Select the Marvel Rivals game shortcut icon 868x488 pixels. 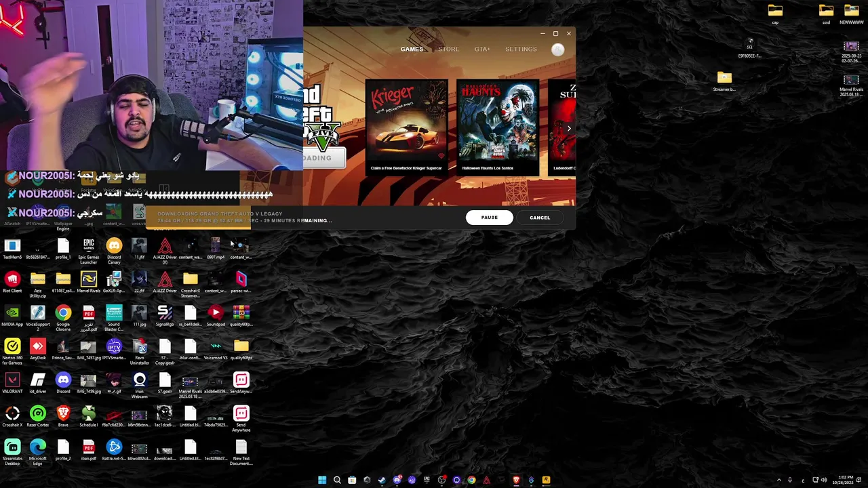tap(88, 283)
